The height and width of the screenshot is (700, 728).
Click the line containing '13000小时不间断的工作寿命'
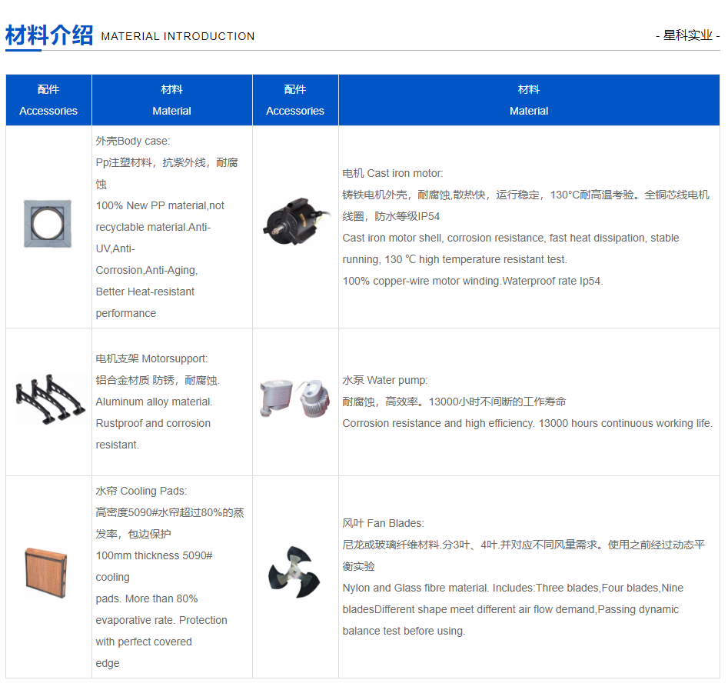point(454,402)
